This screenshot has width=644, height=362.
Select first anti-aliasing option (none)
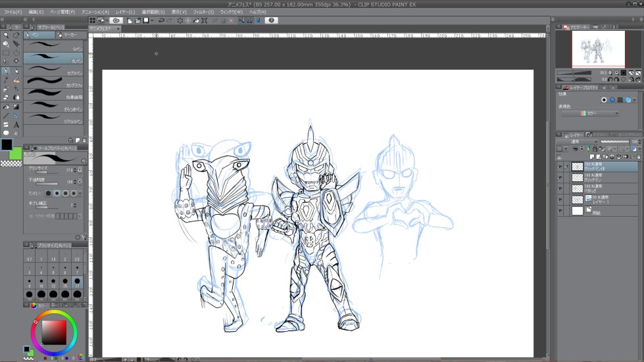(48, 194)
